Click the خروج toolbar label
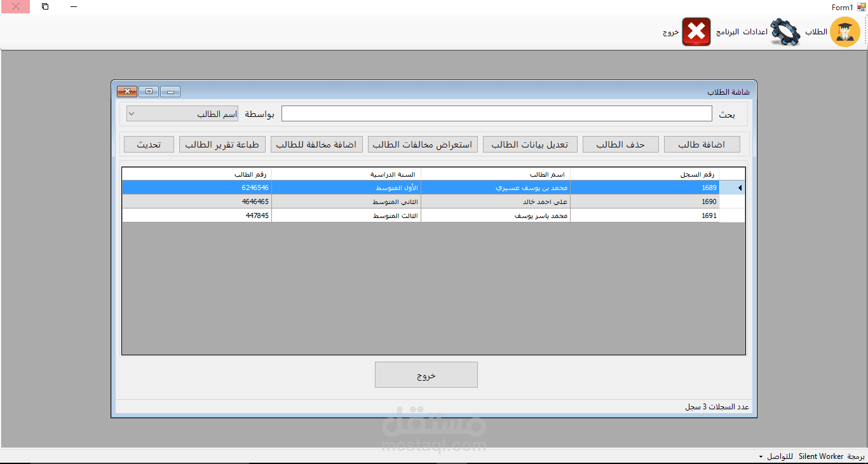The image size is (868, 464). tap(671, 32)
